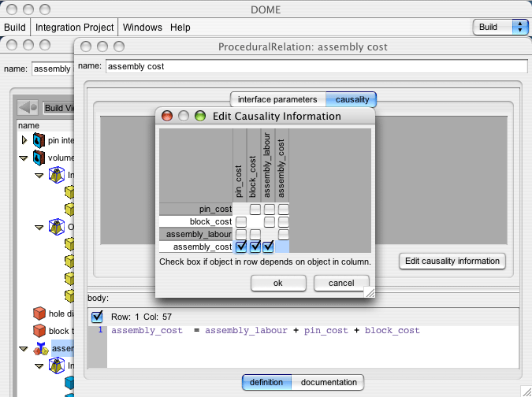Image resolution: width=532 pixels, height=397 pixels.
Task: Zoom the Edit Causality dialog green button
Action: (x=200, y=116)
